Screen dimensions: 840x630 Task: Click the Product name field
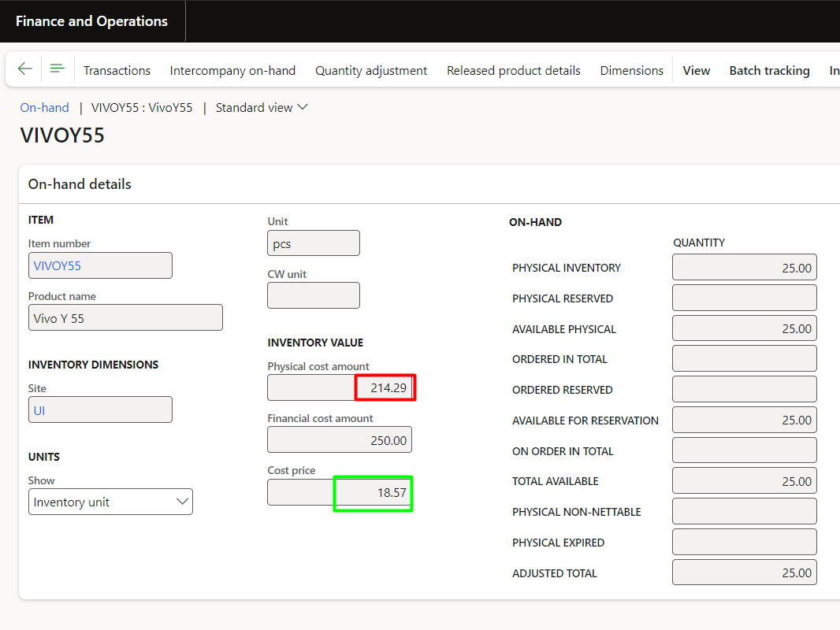click(x=125, y=318)
